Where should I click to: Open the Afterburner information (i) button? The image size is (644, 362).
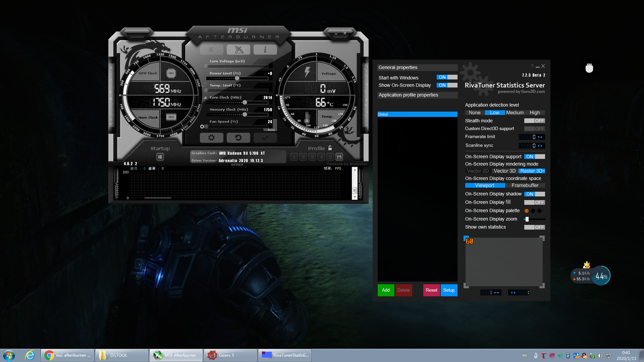[265, 50]
